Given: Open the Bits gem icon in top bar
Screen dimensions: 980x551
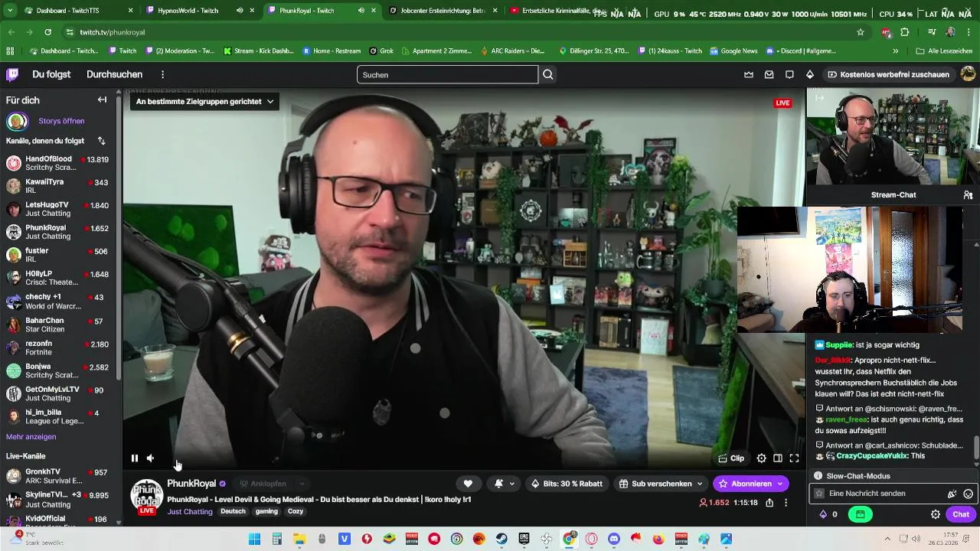Looking at the screenshot, I should coord(810,74).
